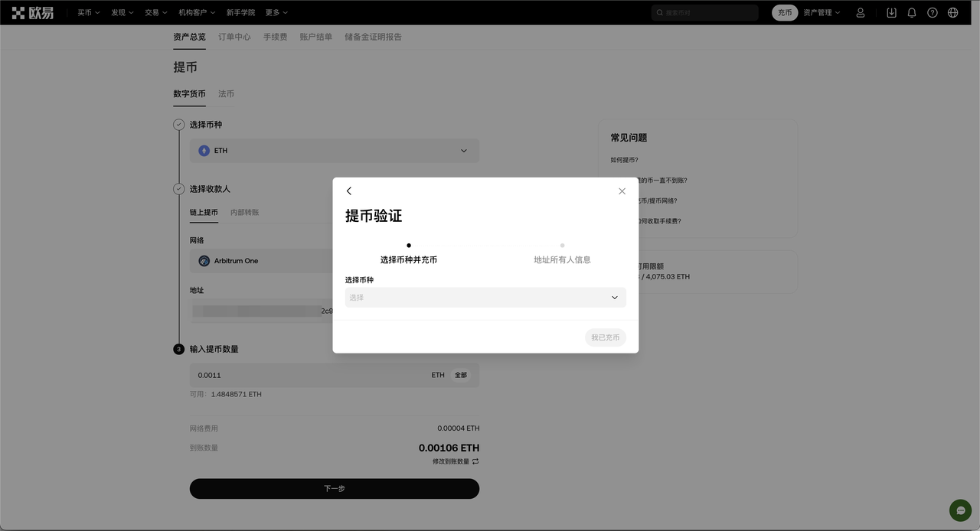
Task: Expand the 资产管理 dropdown
Action: point(822,13)
